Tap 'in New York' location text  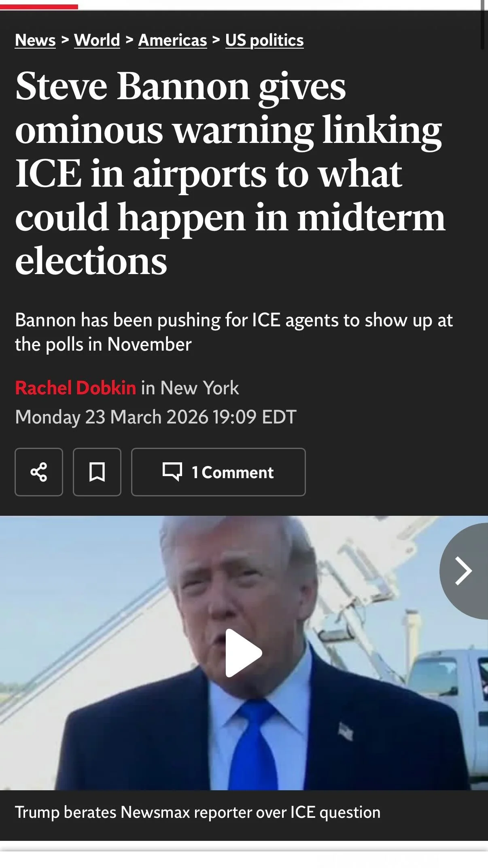[x=190, y=388]
